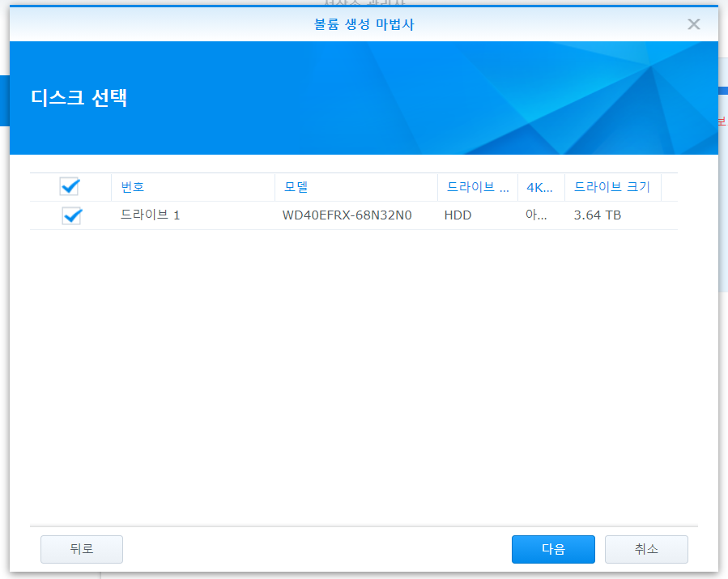Sort by the 번호 column header
This screenshot has width=728, height=579.
(x=194, y=187)
